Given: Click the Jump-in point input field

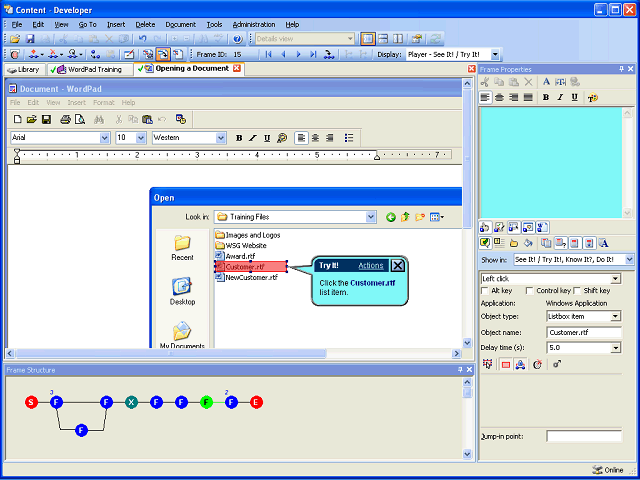Looking at the screenshot, I should pos(584,436).
